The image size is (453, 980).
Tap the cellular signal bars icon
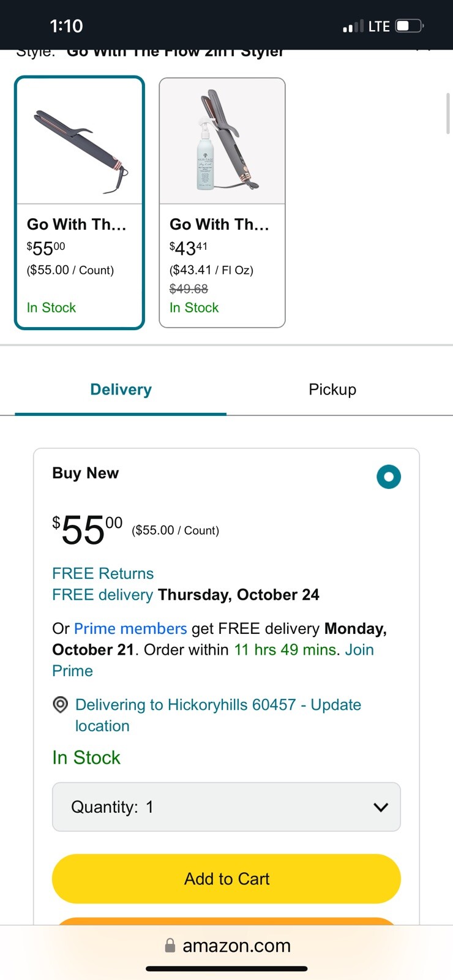click(x=353, y=26)
